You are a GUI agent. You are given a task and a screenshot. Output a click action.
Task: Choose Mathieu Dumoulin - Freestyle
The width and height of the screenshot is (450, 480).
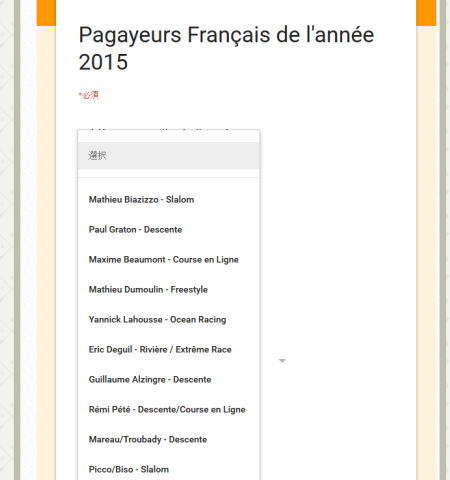pyautogui.click(x=169, y=289)
